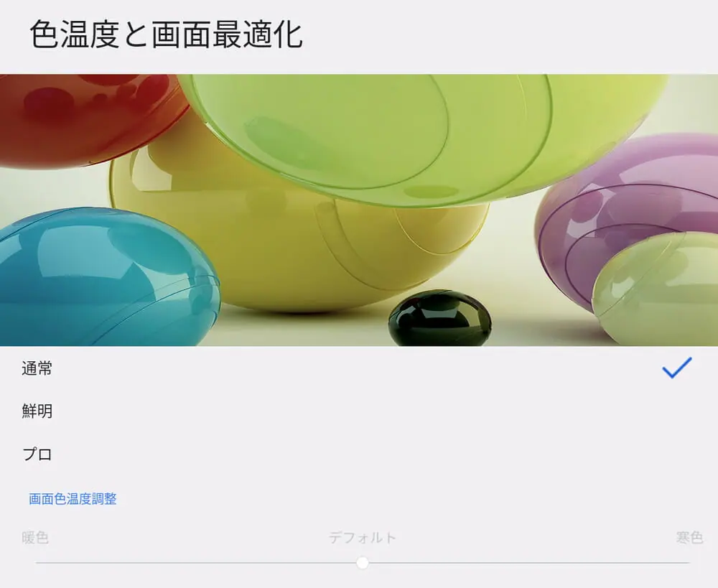Viewport: 718px width, 588px height.
Task: Switch to the プロ color mode
Action: (x=359, y=454)
